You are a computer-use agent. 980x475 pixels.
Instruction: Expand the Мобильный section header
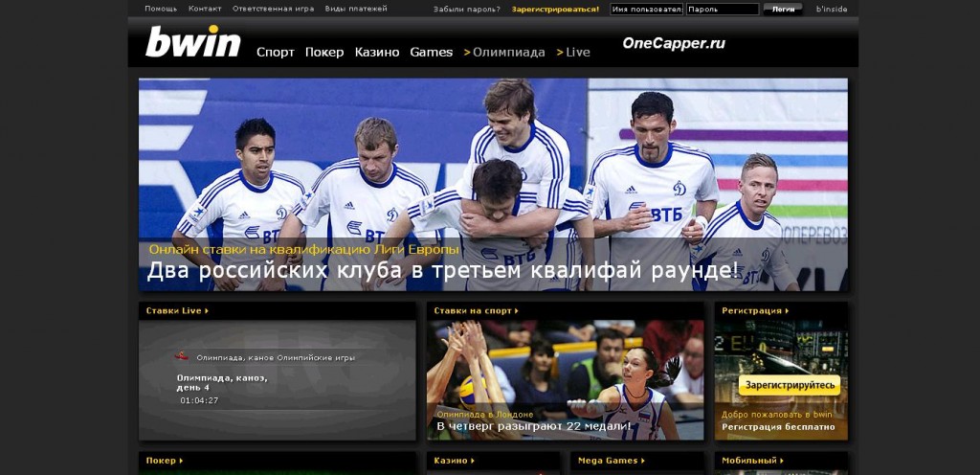[752, 461]
